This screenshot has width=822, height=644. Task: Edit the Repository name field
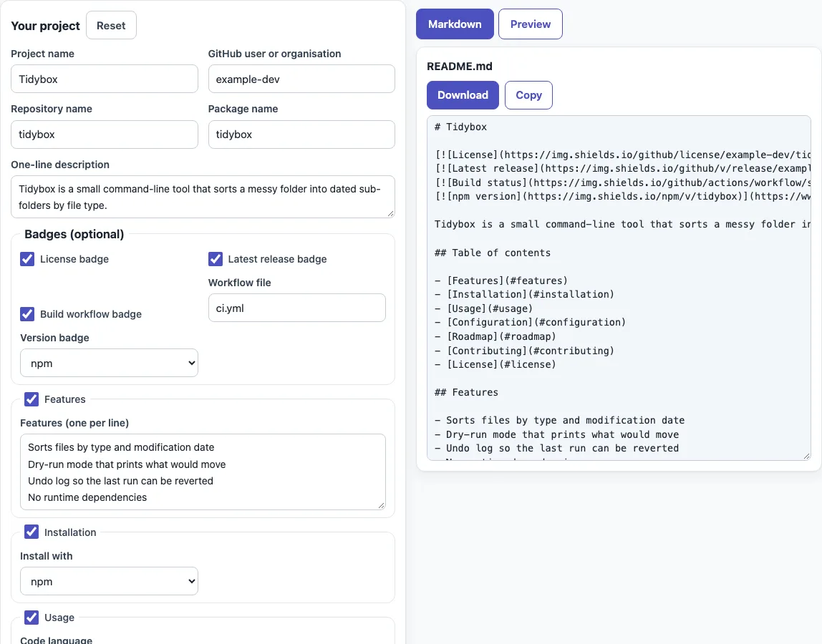point(105,135)
